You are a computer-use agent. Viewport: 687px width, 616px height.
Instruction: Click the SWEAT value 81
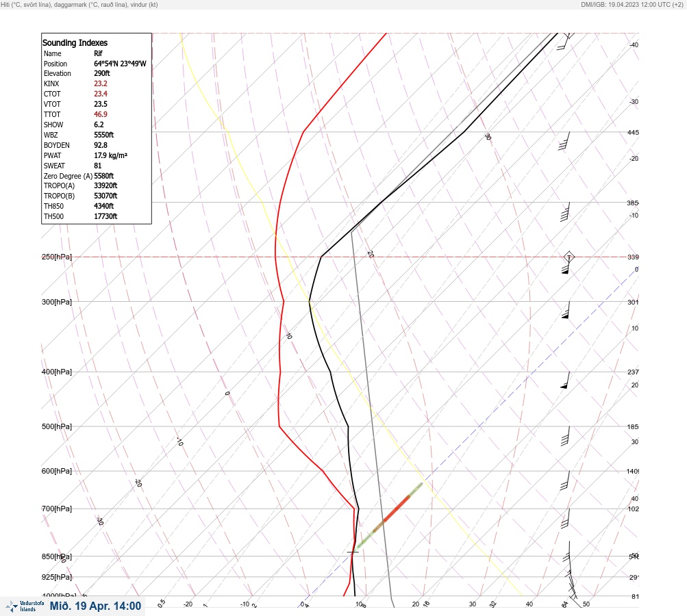(x=98, y=166)
